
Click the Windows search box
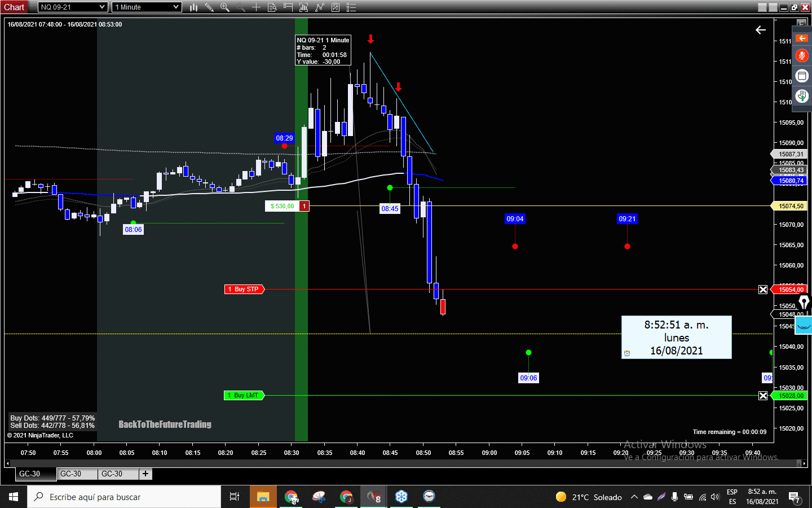click(124, 497)
